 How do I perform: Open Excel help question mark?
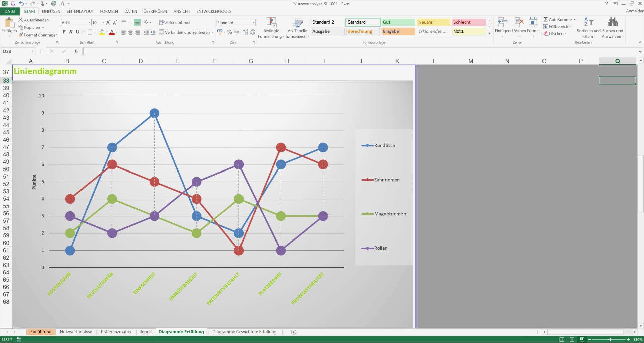[x=606, y=4]
